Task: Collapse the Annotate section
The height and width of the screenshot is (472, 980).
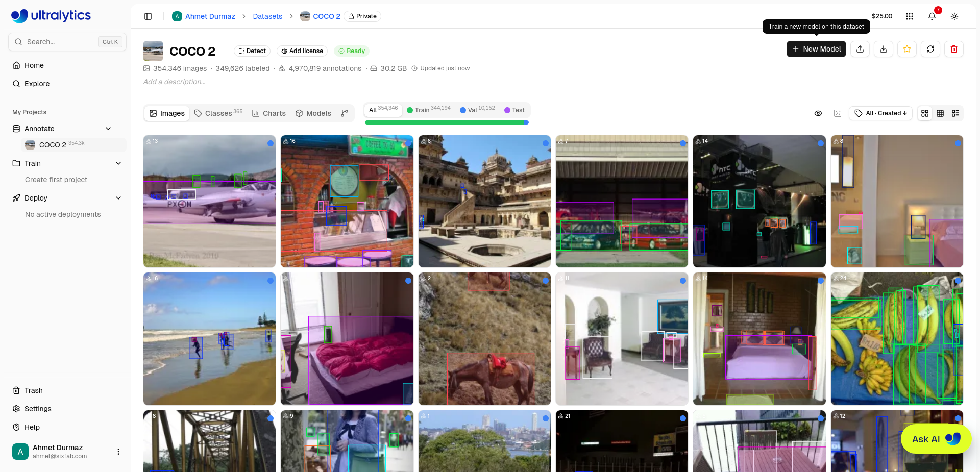Action: point(108,129)
